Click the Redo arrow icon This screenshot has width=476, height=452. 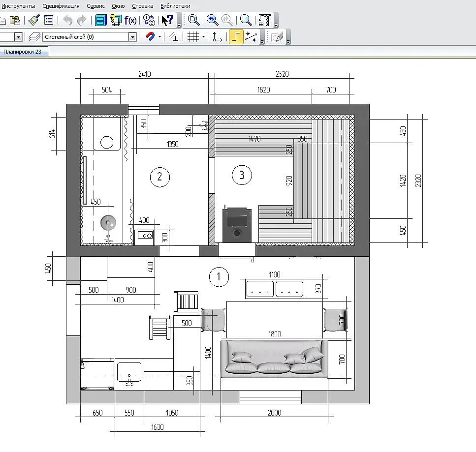(x=82, y=20)
